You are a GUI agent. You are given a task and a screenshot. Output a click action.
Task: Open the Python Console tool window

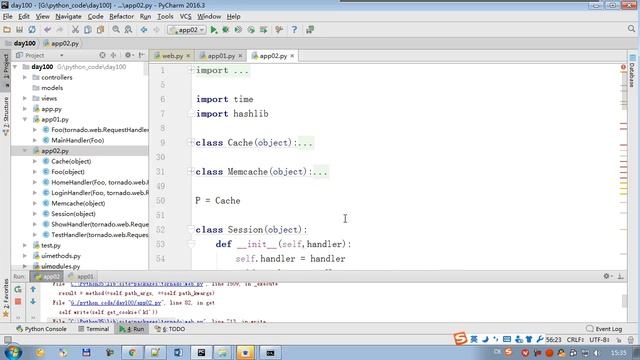41,329
